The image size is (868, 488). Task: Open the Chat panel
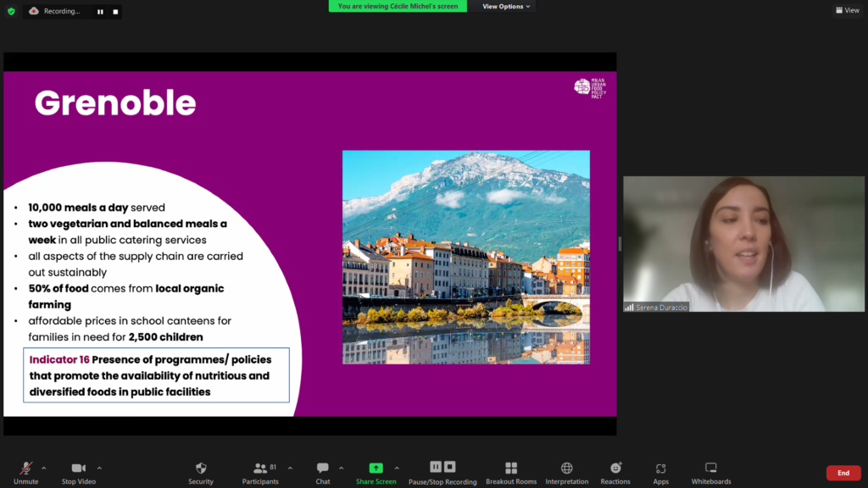coord(323,472)
